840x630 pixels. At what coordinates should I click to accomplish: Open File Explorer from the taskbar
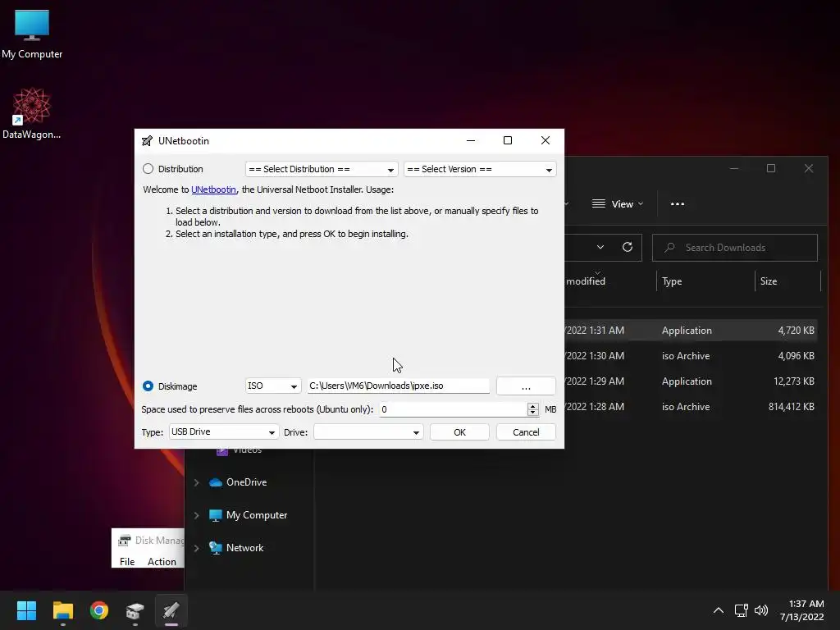pyautogui.click(x=62, y=610)
